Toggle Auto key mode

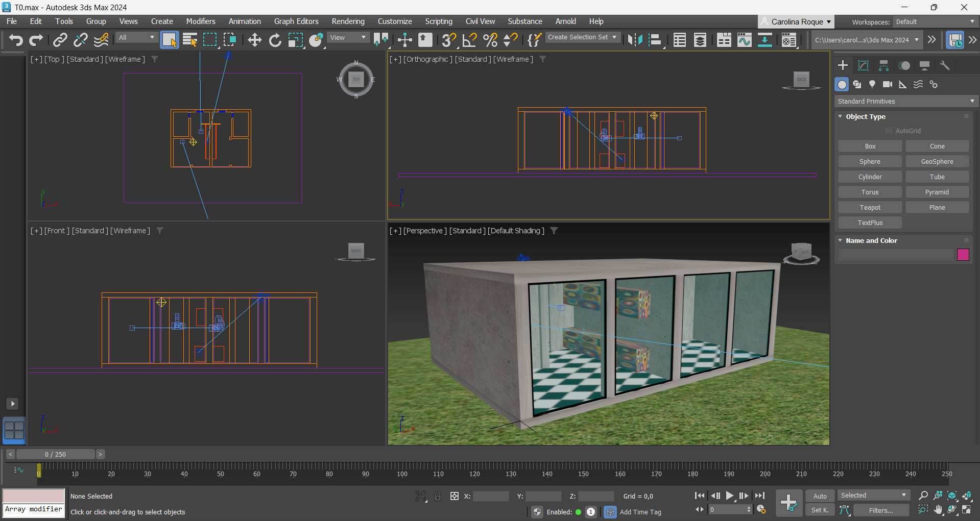(x=820, y=496)
